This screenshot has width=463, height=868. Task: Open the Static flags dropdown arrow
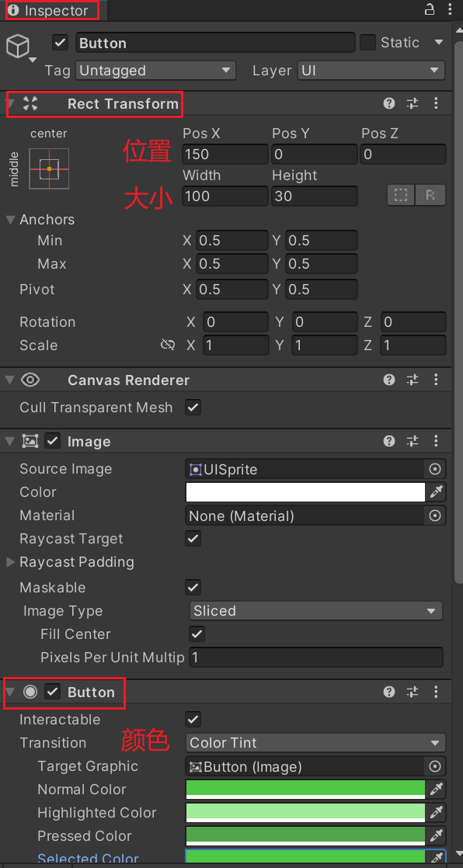click(439, 43)
